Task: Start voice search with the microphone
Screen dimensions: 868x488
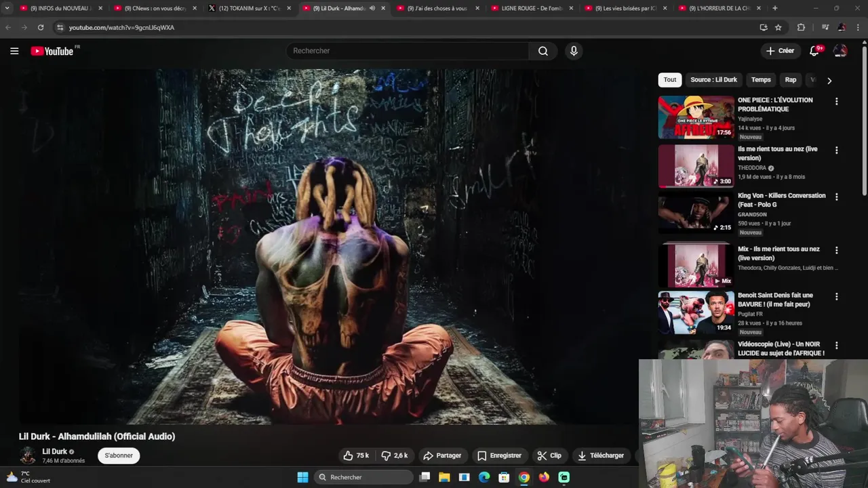Action: (574, 51)
